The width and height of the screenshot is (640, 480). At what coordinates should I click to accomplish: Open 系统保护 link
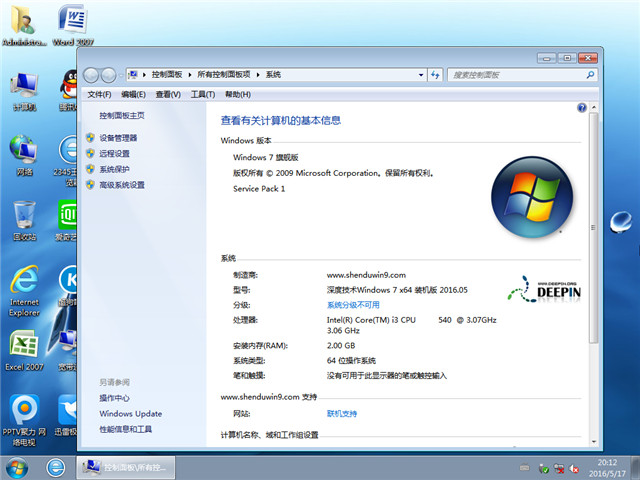coord(114,169)
